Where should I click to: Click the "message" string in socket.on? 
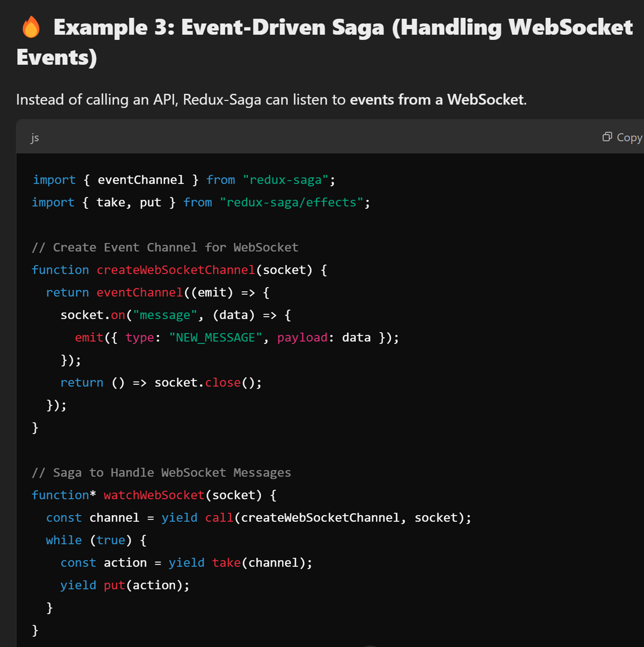[165, 315]
